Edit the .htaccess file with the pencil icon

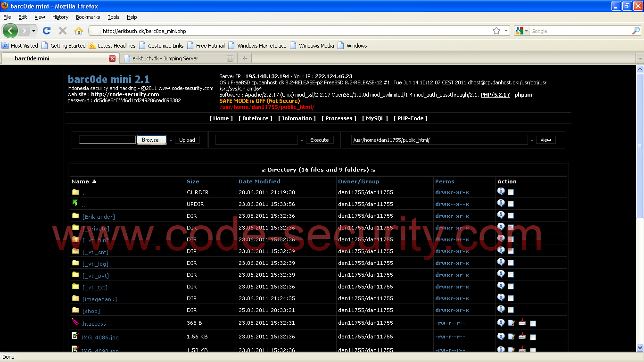pyautogui.click(x=512, y=323)
